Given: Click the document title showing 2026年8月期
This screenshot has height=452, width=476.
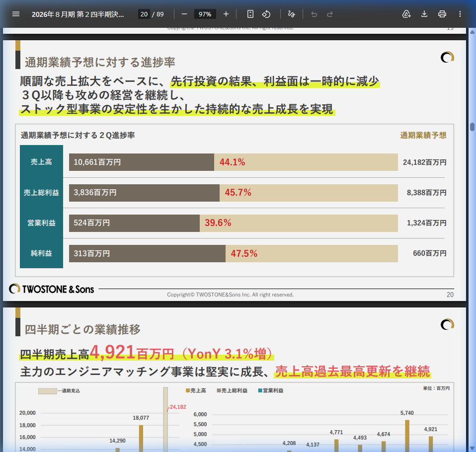Looking at the screenshot, I should point(77,14).
